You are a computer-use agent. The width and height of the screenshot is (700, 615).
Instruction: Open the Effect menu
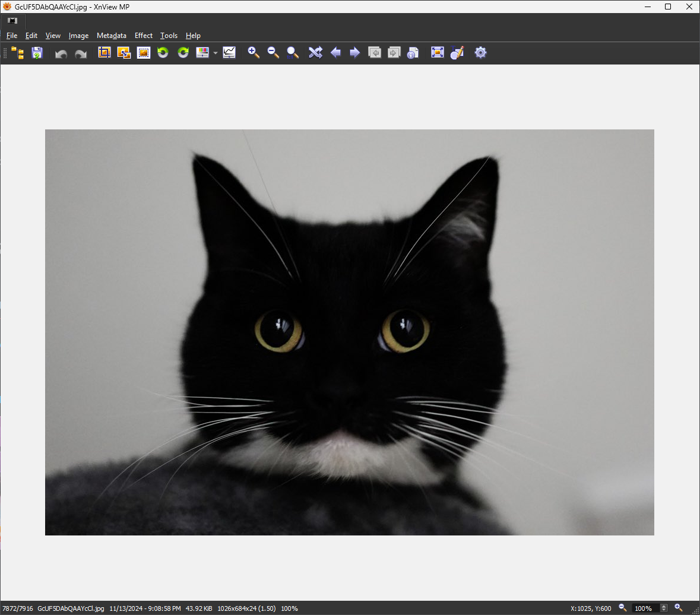[144, 36]
